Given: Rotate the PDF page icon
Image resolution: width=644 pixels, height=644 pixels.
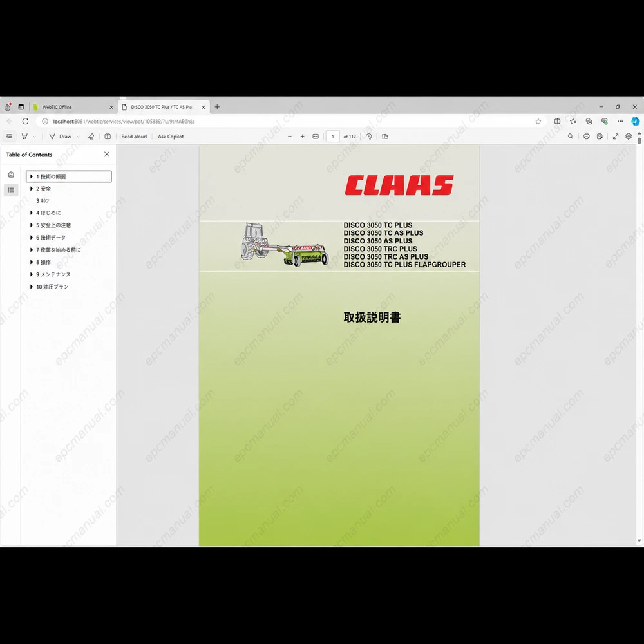Looking at the screenshot, I should pos(369,137).
